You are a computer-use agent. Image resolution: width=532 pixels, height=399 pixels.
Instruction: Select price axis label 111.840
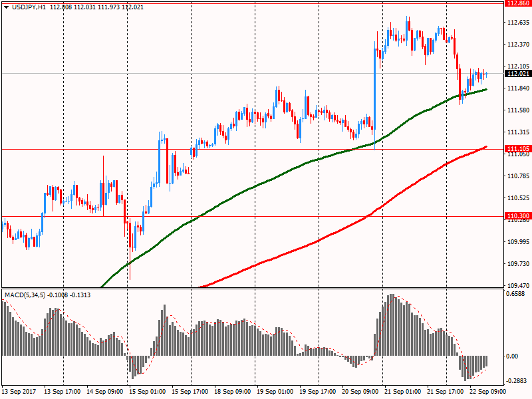[x=518, y=88]
